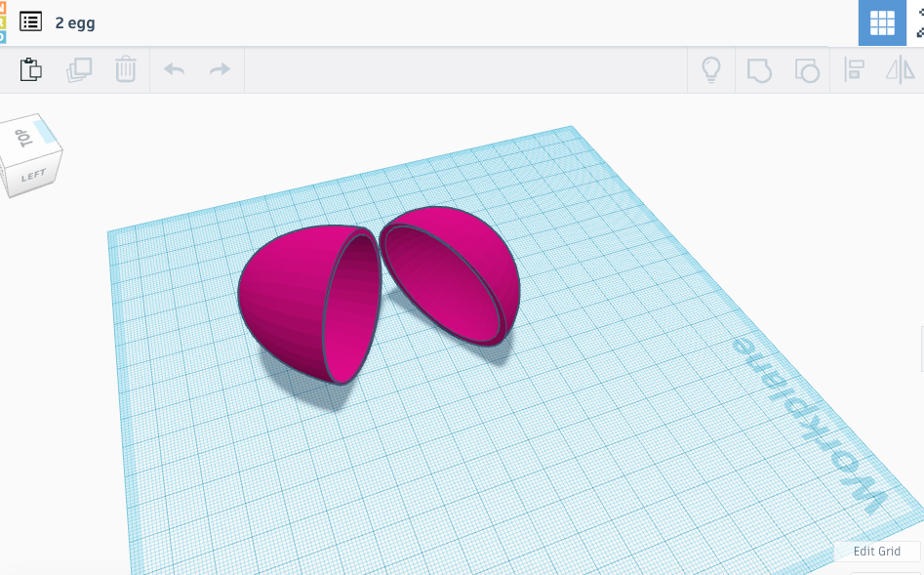Click the Tinkercad logo

click(x=3, y=21)
